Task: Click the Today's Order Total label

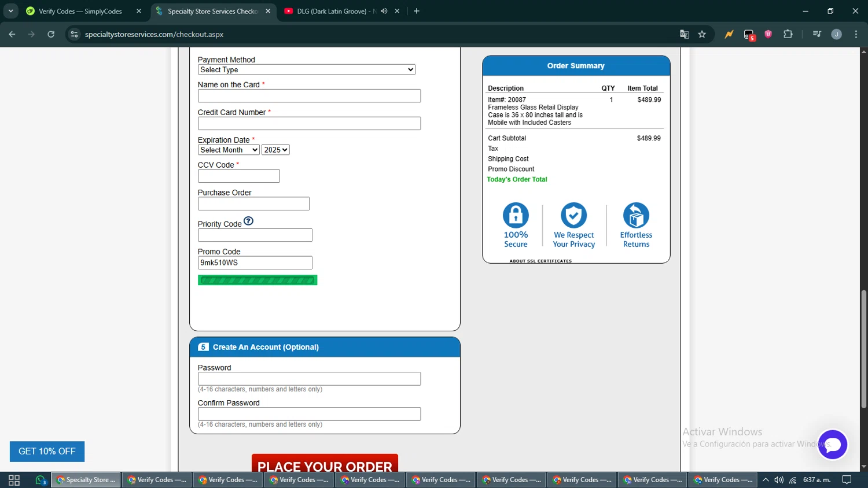Action: click(x=517, y=180)
